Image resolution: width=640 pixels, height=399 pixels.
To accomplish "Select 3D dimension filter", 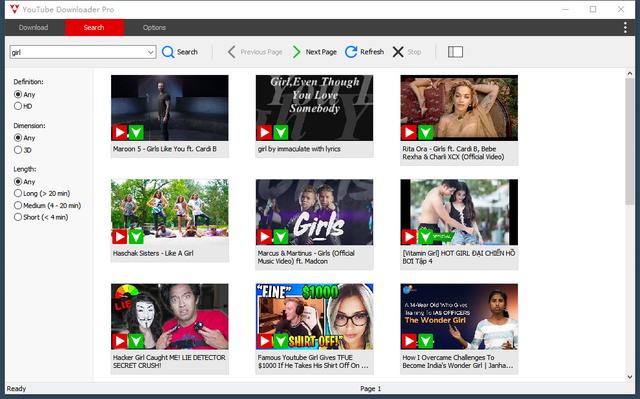I will pos(18,150).
